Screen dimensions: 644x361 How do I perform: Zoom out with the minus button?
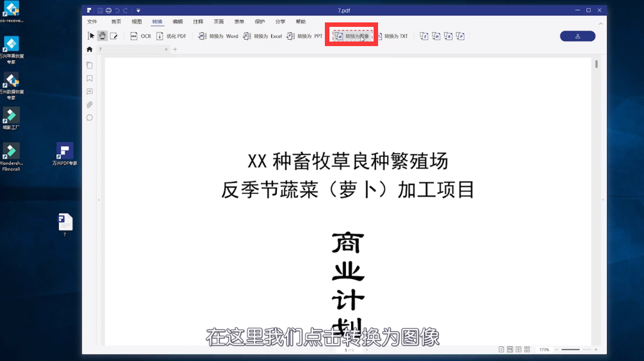556,349
